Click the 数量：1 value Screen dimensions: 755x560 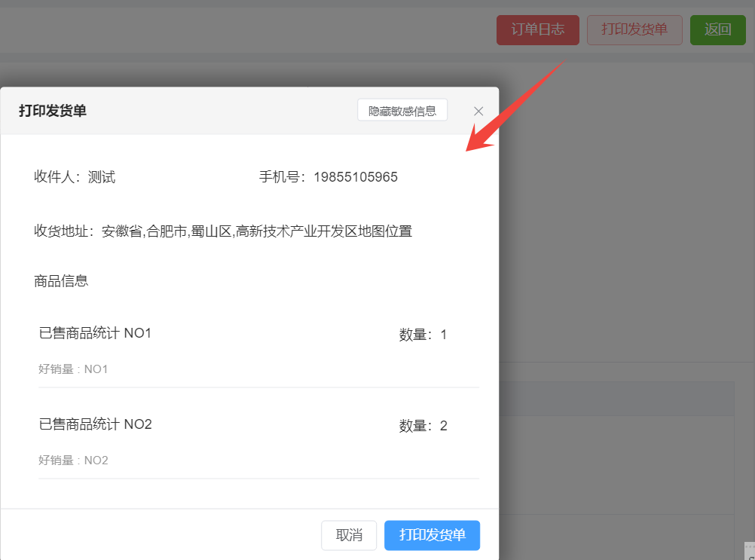pos(423,334)
